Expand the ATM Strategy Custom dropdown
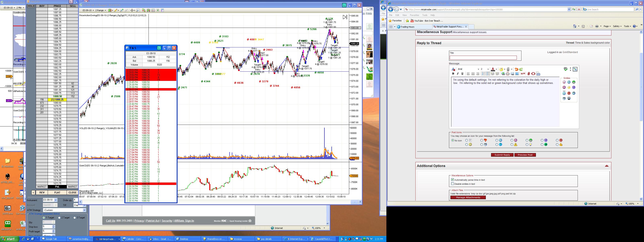This screenshot has height=242, width=644. (84, 210)
